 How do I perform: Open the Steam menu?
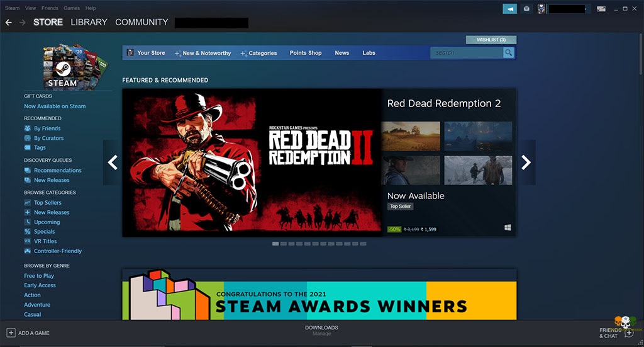coord(13,8)
